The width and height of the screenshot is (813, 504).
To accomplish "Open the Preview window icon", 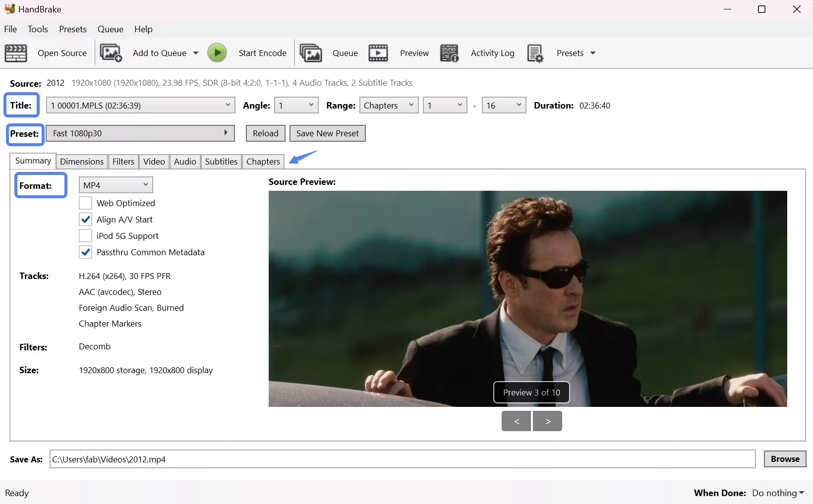I will 378,53.
